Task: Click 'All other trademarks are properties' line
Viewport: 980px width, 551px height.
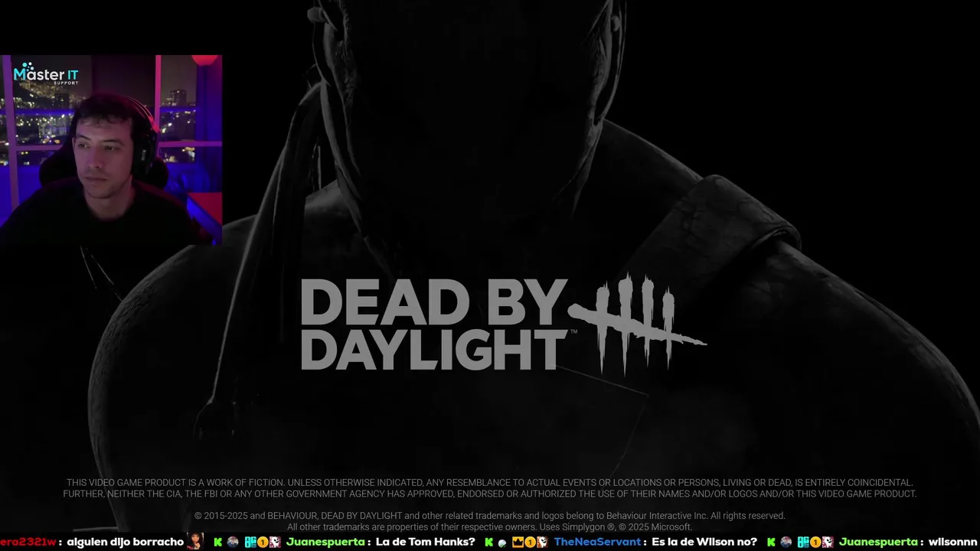Action: (490, 527)
